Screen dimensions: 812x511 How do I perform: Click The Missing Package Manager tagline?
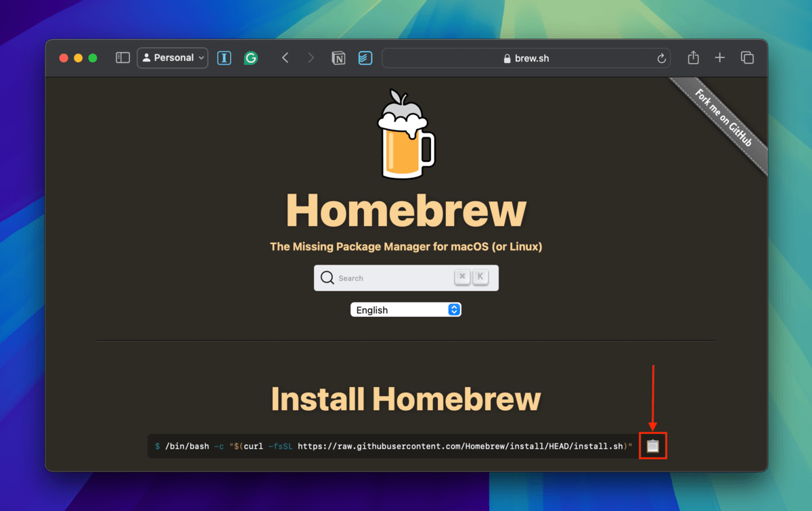tap(406, 247)
